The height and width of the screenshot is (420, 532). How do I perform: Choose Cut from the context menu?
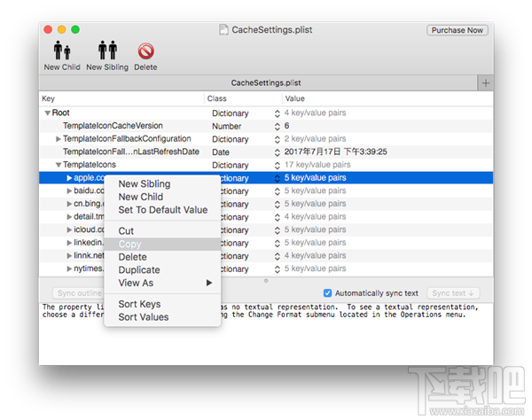(162, 231)
